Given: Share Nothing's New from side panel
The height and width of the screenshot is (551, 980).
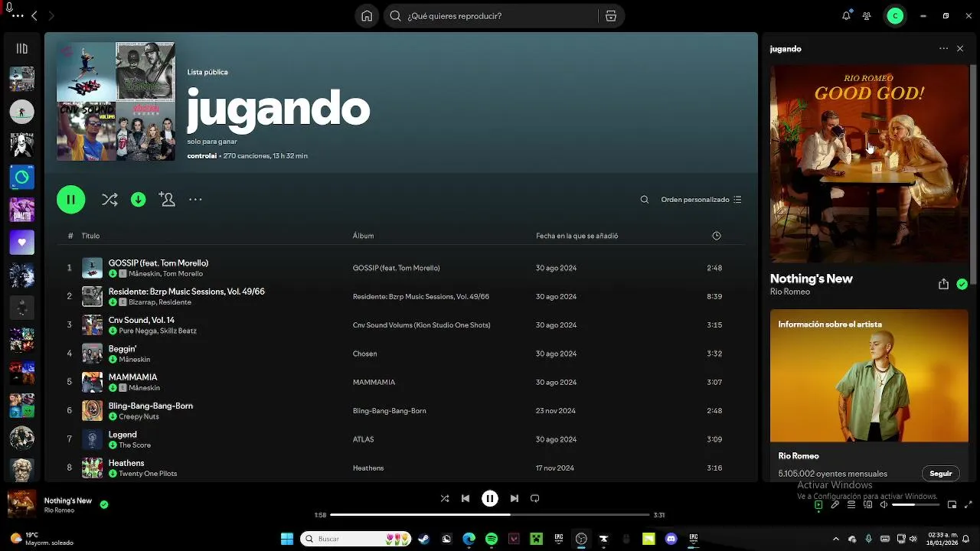Looking at the screenshot, I should (x=943, y=284).
